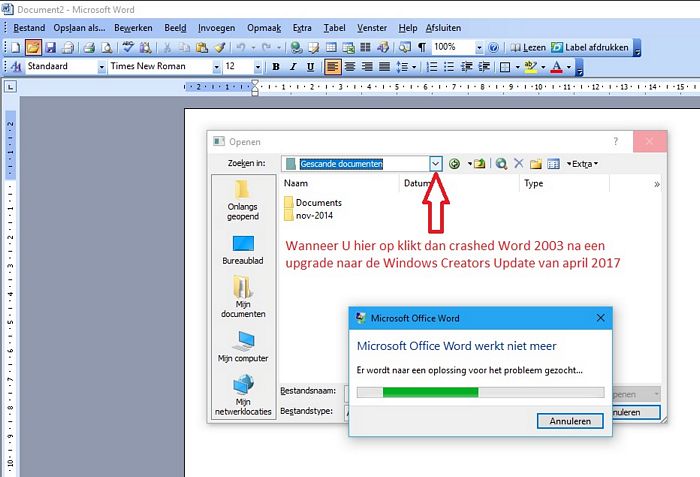Select the nov-2014 folder
This screenshot has width=700, height=477.
pyautogui.click(x=308, y=215)
